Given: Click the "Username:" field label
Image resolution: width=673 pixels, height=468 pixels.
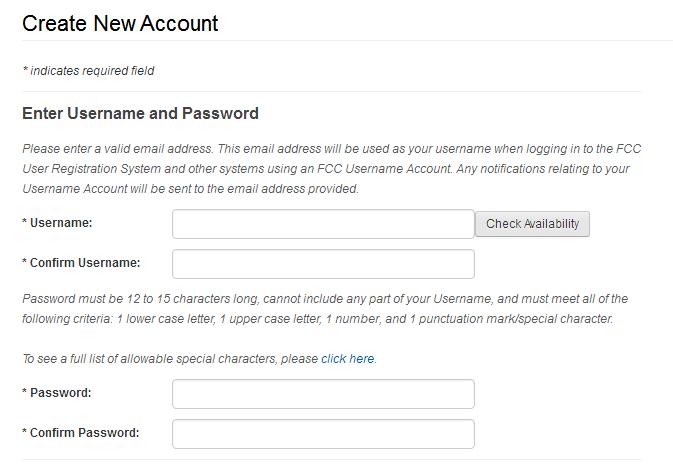Looking at the screenshot, I should 62,224.
